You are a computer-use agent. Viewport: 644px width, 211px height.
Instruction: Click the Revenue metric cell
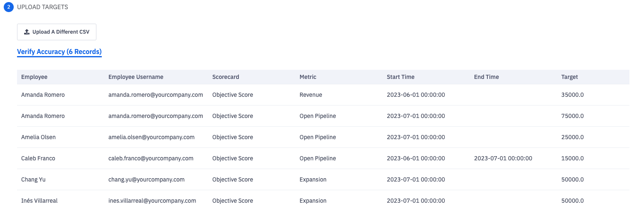(311, 95)
